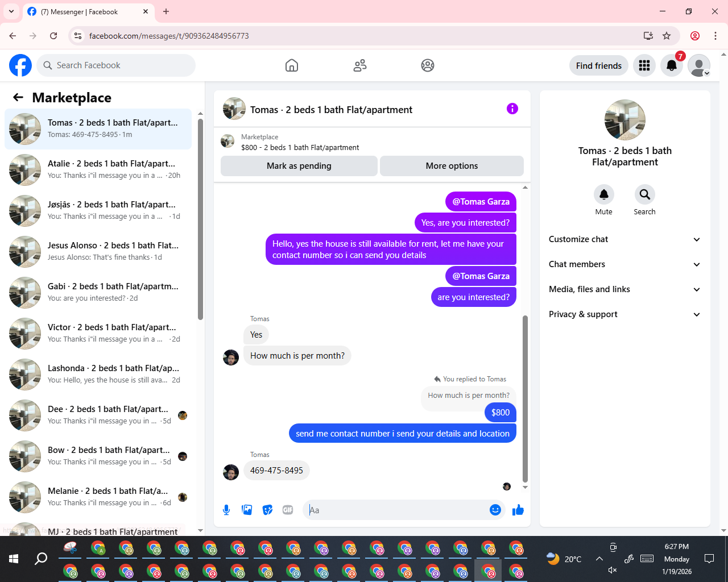
Task: Close the Messenger browser tab
Action: pos(146,11)
